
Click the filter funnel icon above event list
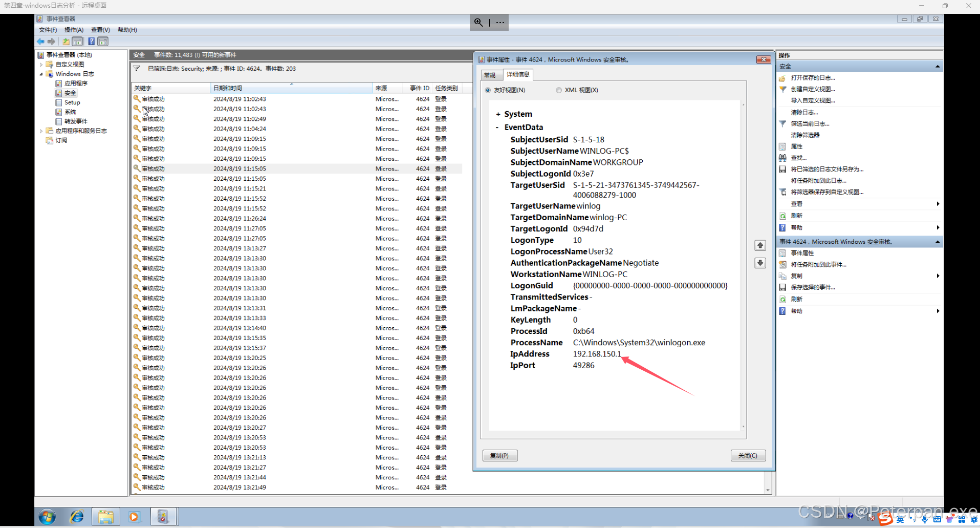(137, 69)
